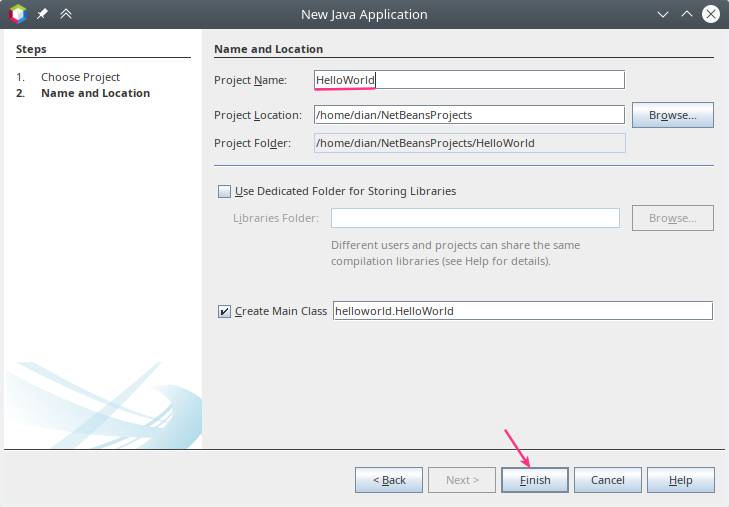Uncheck the Create Main Class checkbox
The height and width of the screenshot is (507, 729).
[x=224, y=311]
